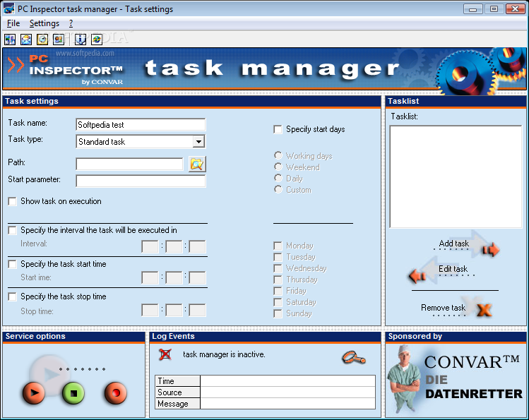Maximize the PC Inspector window
This screenshot has height=420, width=529.
coord(494,9)
